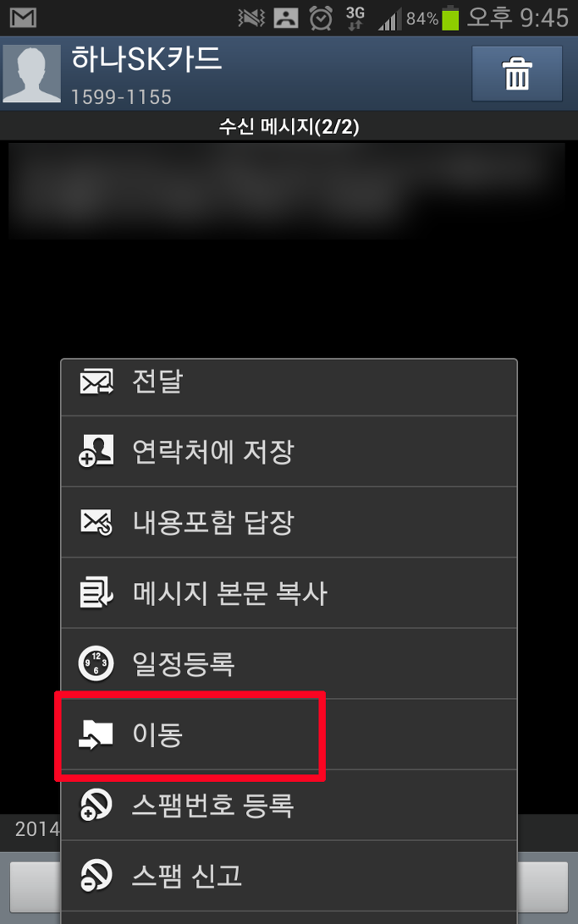Select 이동 to move the message
Viewport: 578px width, 924px height.
(x=289, y=734)
